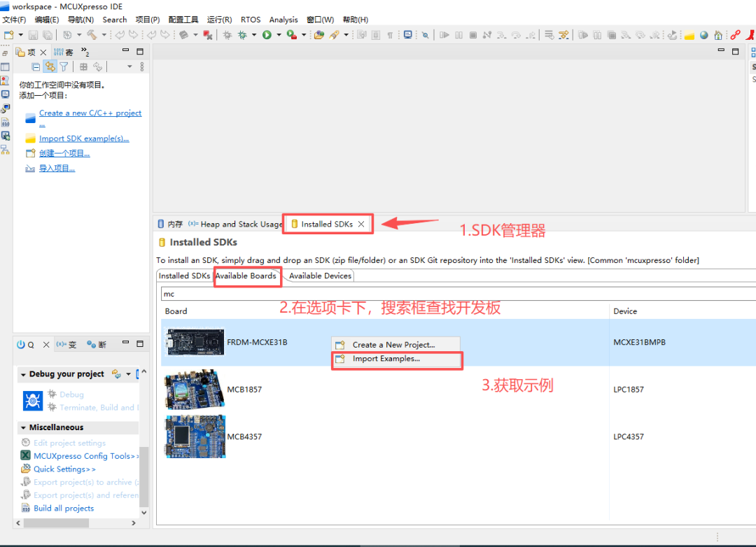
Task: Open dropdown arrow next to New icon
Action: point(21,35)
